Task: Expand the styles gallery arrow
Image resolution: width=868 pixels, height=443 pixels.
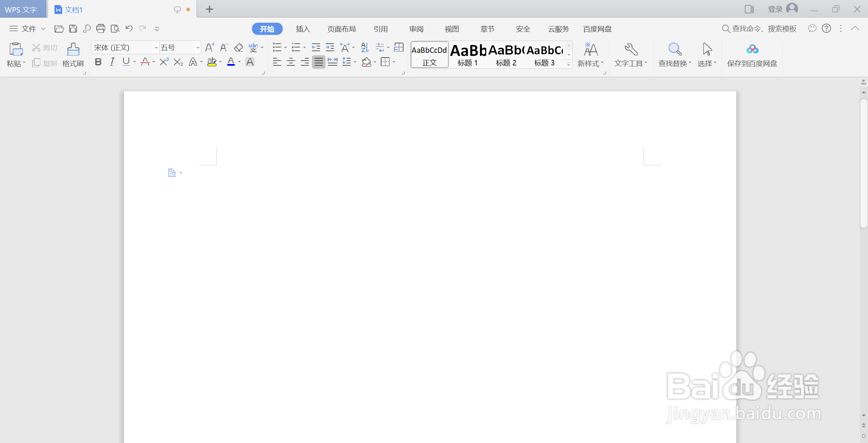Action: (569, 64)
